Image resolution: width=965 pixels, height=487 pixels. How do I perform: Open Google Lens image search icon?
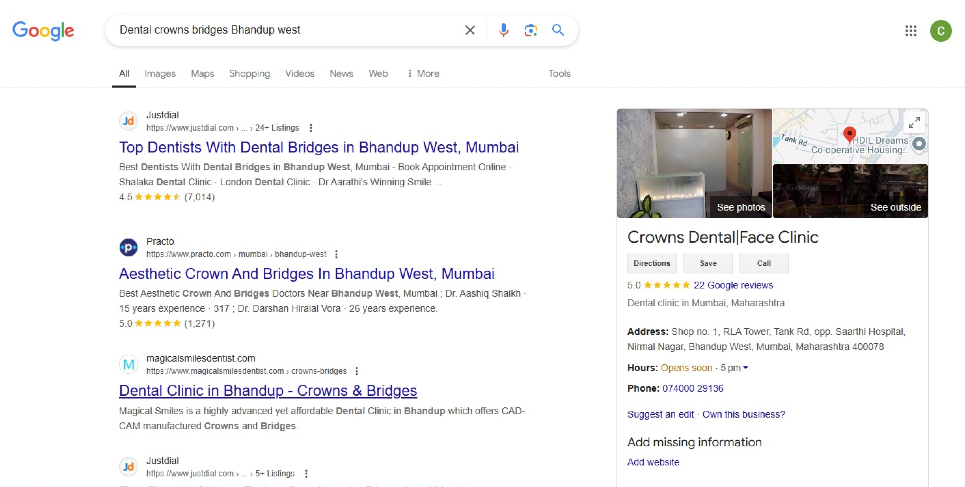pyautogui.click(x=531, y=30)
